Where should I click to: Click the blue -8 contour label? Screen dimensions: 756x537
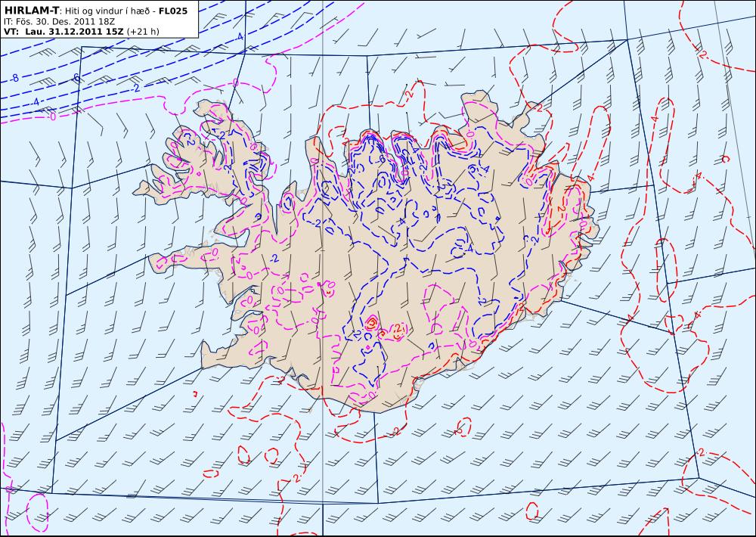pos(15,77)
